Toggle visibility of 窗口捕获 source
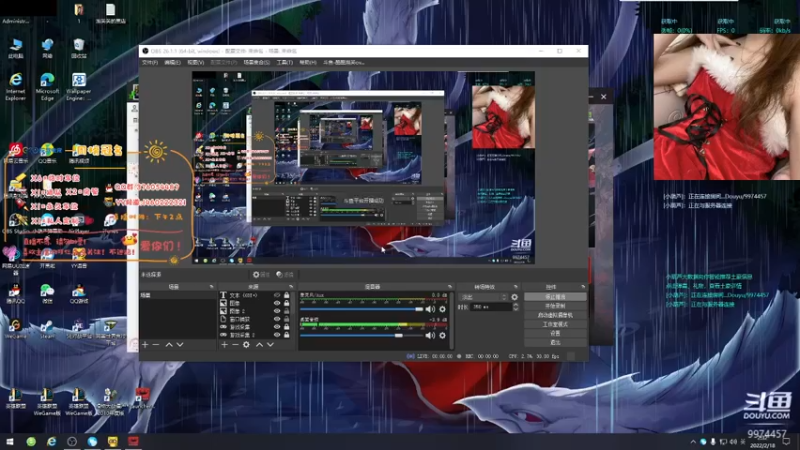The height and width of the screenshot is (450, 800). tap(277, 319)
